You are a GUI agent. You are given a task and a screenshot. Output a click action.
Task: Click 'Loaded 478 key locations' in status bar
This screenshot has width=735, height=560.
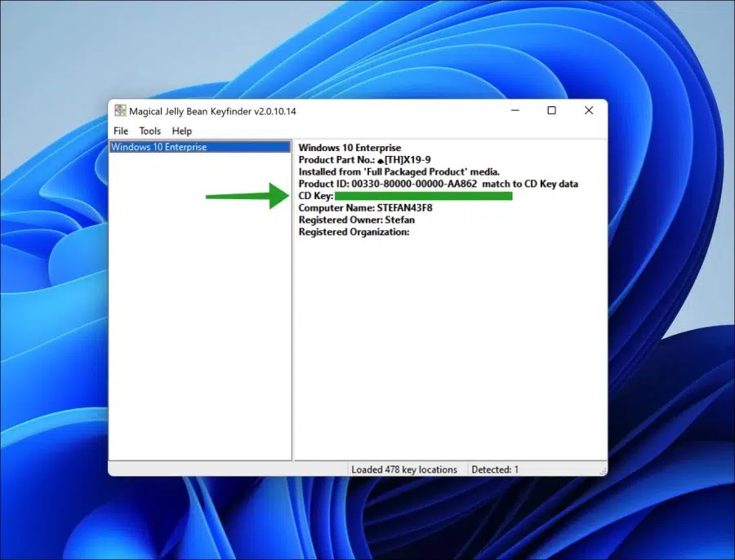(404, 469)
